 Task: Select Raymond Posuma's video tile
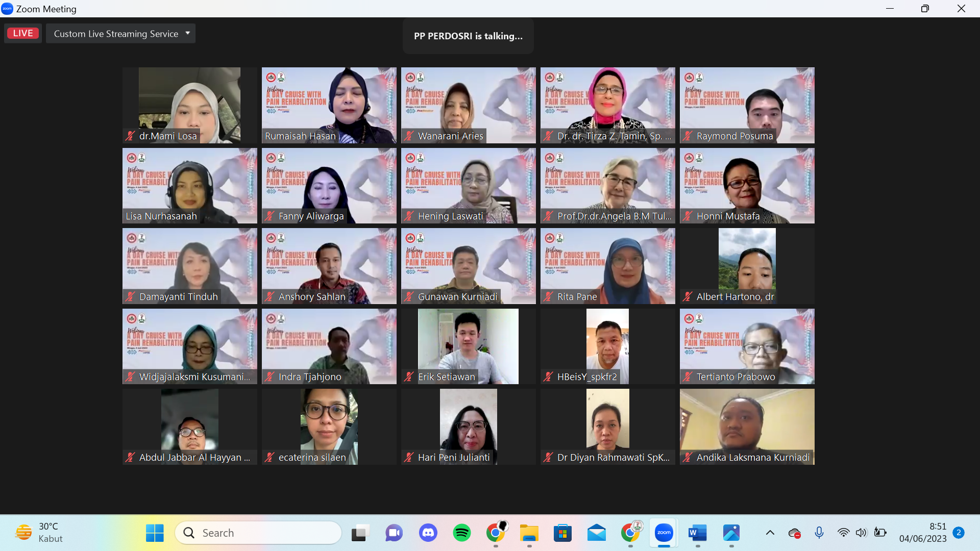click(747, 105)
